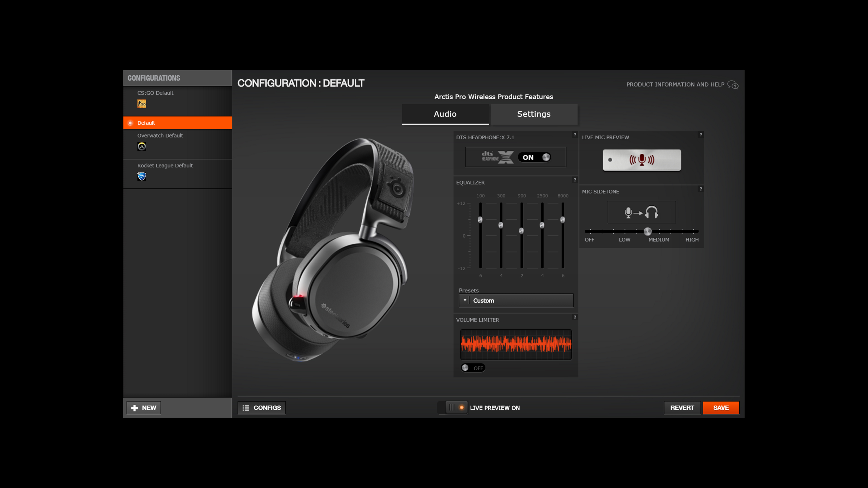Click the SAVE button
Viewport: 868px width, 488px height.
[721, 408]
